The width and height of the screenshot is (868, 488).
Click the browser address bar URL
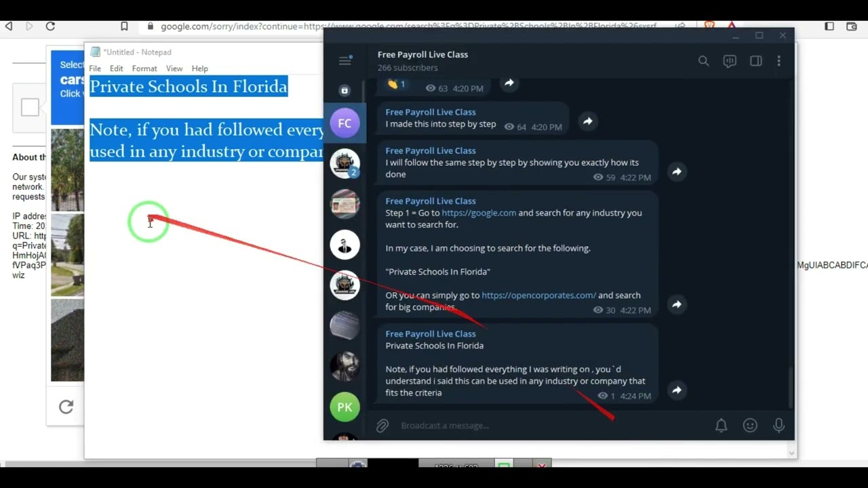(408, 26)
